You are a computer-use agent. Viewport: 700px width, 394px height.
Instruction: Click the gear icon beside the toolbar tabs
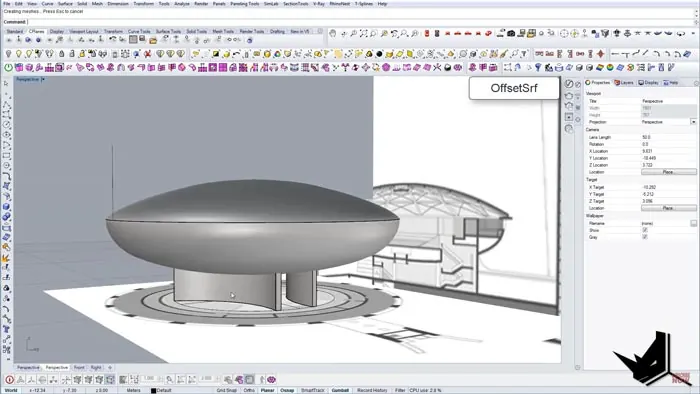click(x=320, y=31)
